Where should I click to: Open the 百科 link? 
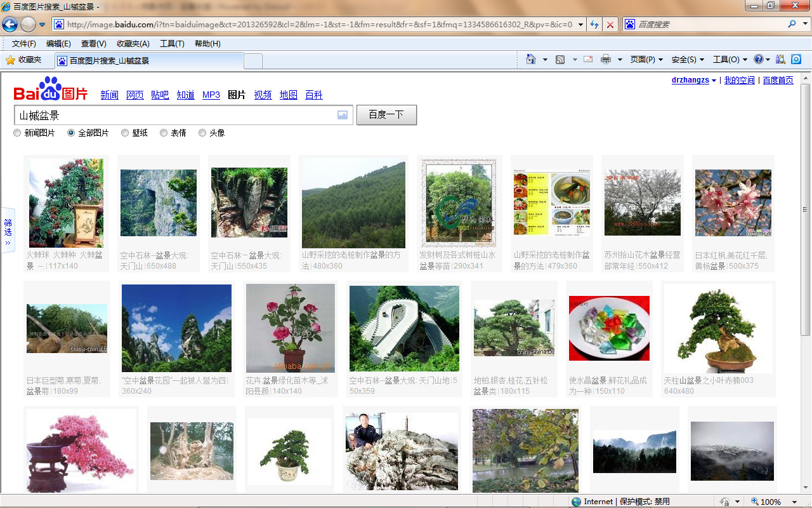(x=314, y=95)
